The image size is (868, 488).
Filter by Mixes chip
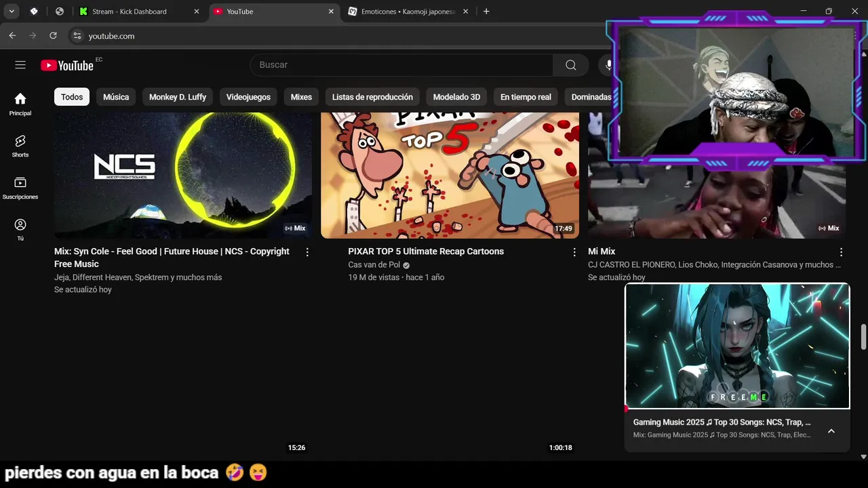tap(301, 97)
